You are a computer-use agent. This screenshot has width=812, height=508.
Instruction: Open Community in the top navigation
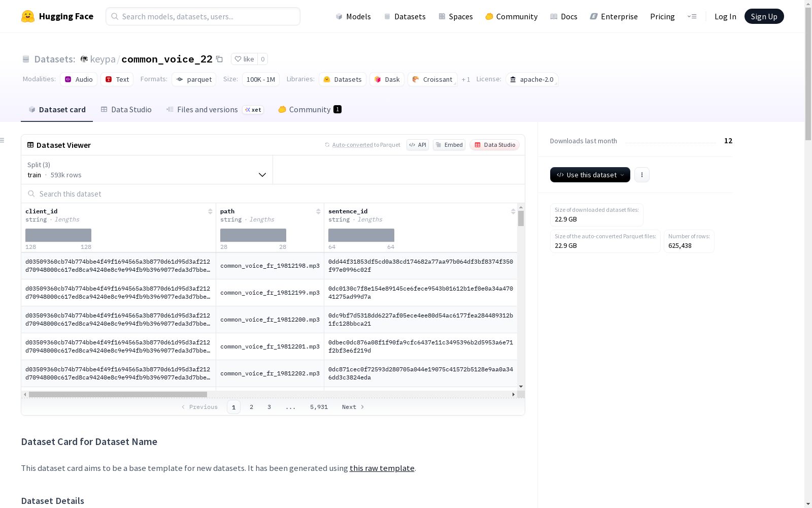(x=511, y=16)
